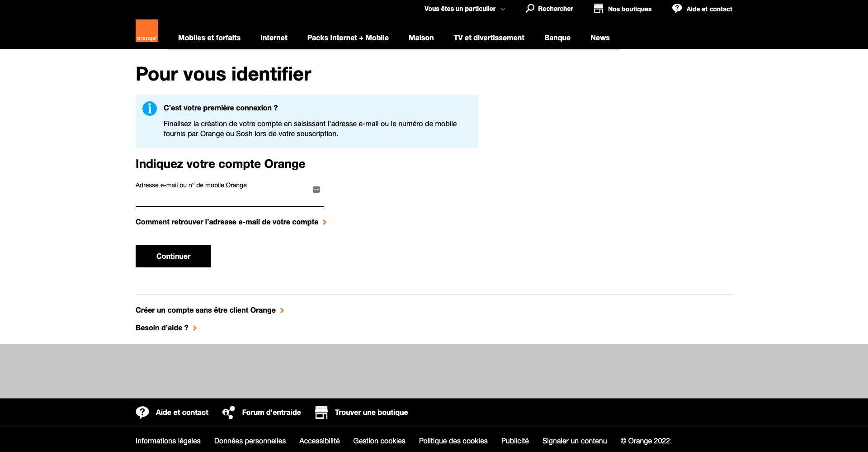Click the Orange logo in header
This screenshot has width=868, height=452.
point(147,31)
